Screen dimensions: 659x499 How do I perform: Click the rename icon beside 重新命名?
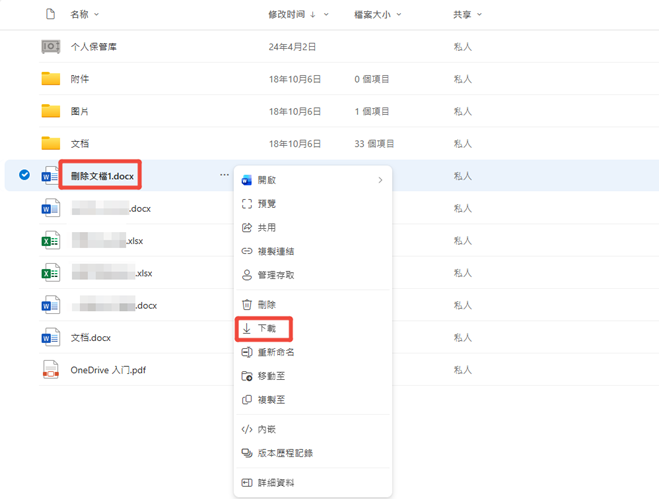point(247,352)
